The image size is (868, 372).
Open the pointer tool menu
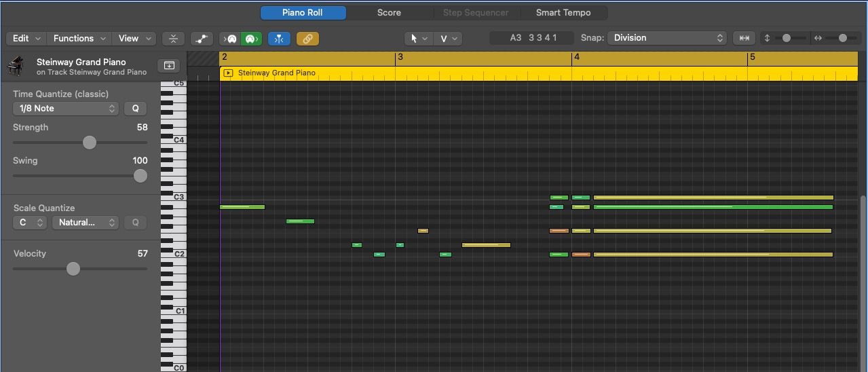tap(419, 39)
